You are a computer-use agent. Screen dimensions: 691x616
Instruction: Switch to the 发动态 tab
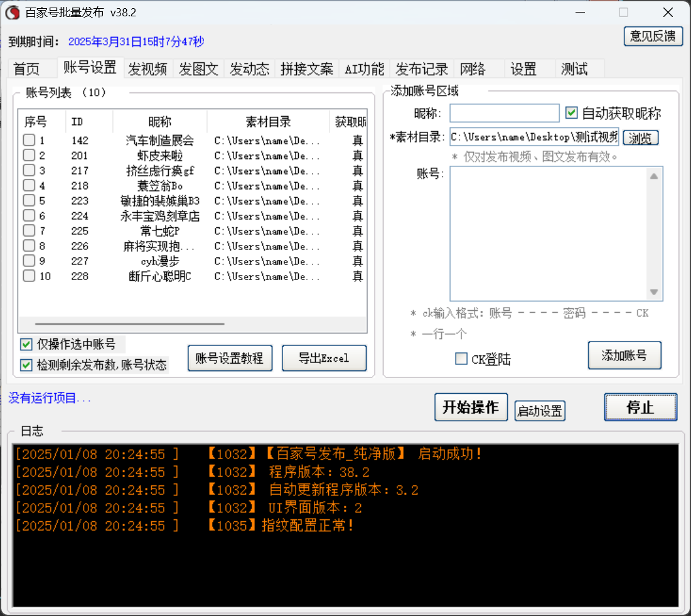249,69
